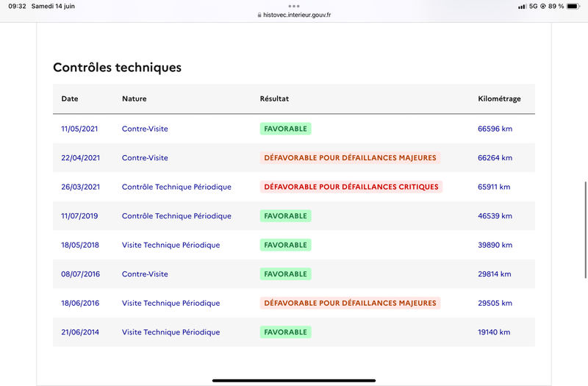Select the 18/05/2018 Visite Technique Périodique
Image resolution: width=588 pixels, height=386 pixels.
[x=171, y=245]
